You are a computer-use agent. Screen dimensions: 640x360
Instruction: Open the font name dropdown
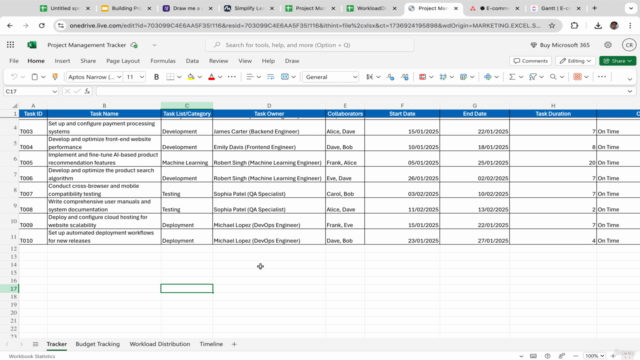[119, 77]
